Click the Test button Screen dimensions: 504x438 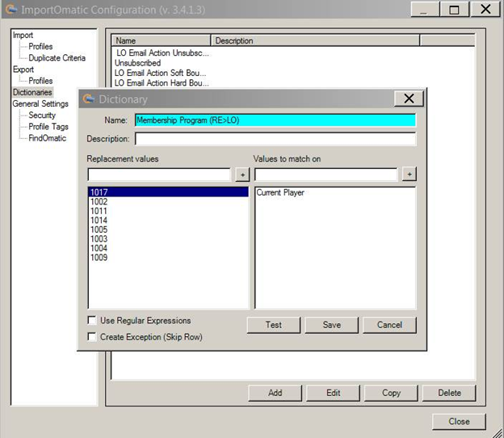274,325
